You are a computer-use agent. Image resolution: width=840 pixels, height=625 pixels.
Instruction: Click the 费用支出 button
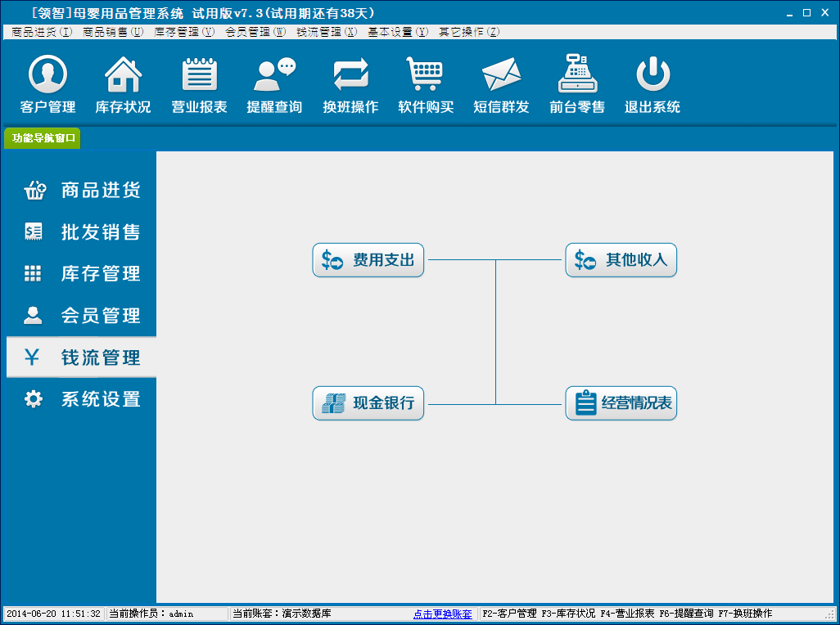coord(368,260)
